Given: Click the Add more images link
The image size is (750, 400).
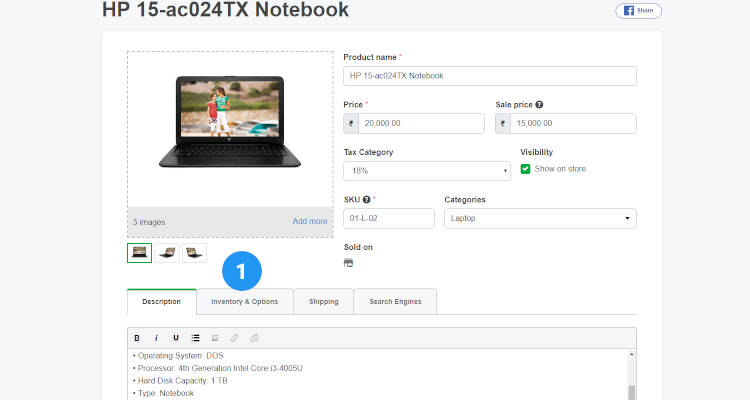Looking at the screenshot, I should pyautogui.click(x=310, y=221).
